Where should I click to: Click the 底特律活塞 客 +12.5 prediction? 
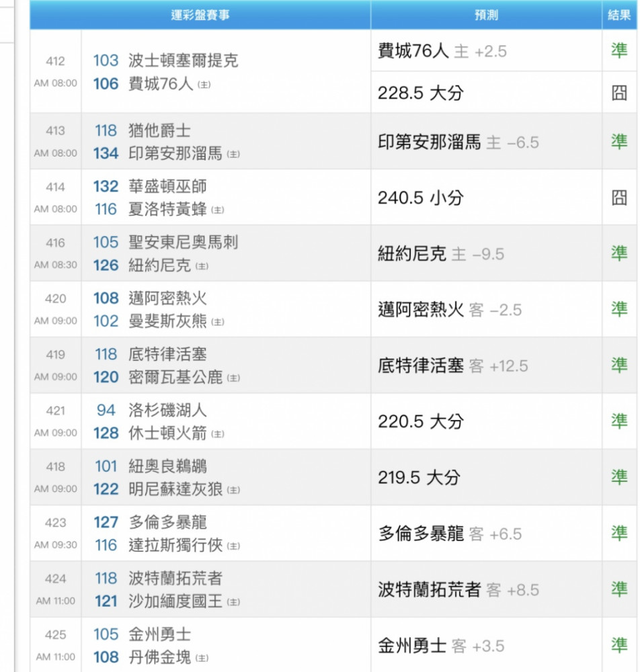tap(452, 366)
